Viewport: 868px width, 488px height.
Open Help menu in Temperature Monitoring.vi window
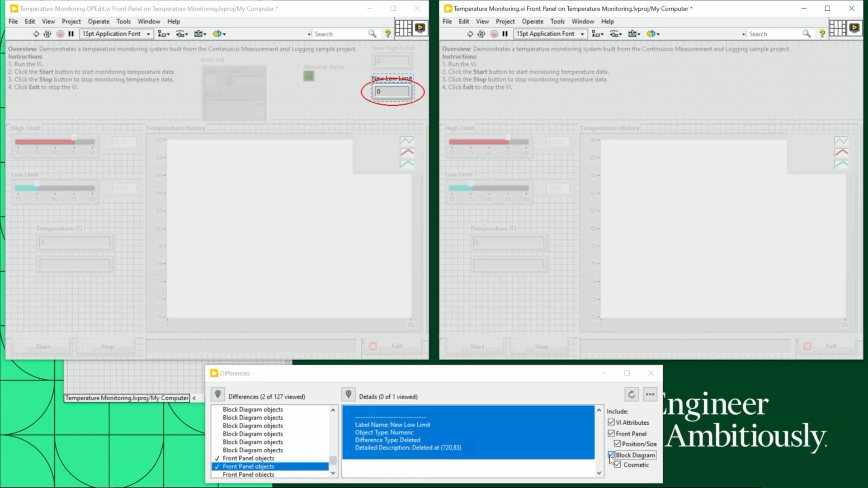(608, 21)
